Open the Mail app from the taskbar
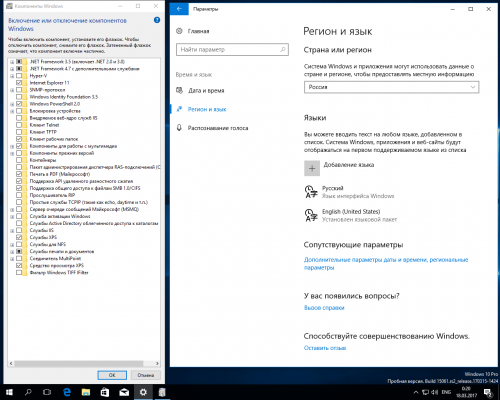Screen dimensions: 500x400 point(124,392)
